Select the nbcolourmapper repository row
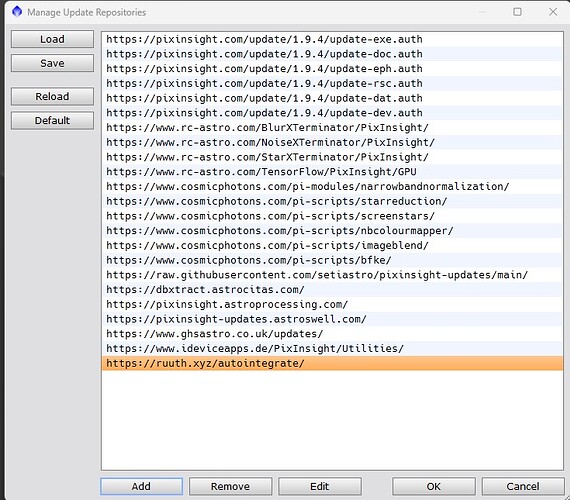This screenshot has height=500, width=570. [x=332, y=231]
